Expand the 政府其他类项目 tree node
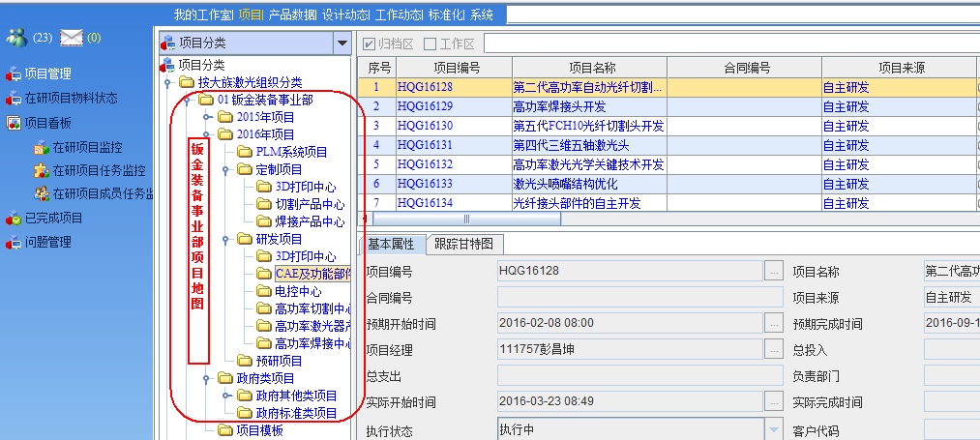Screen dimensions: 980x440 click(x=227, y=396)
